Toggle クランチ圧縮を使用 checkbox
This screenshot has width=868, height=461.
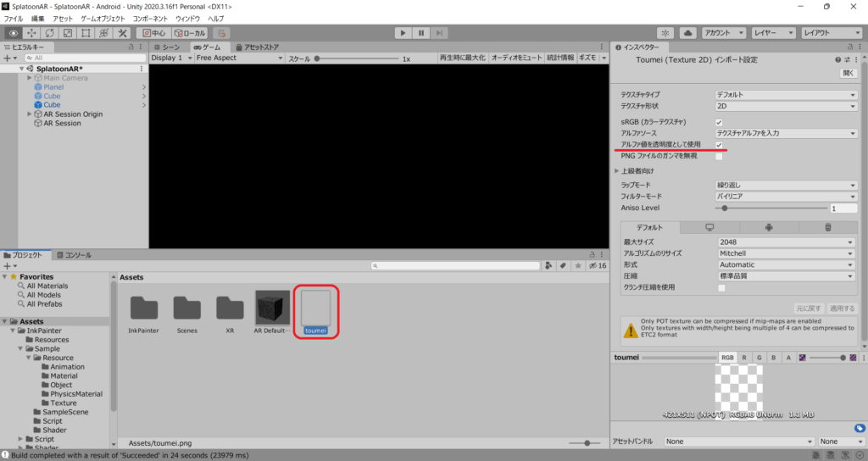click(721, 288)
